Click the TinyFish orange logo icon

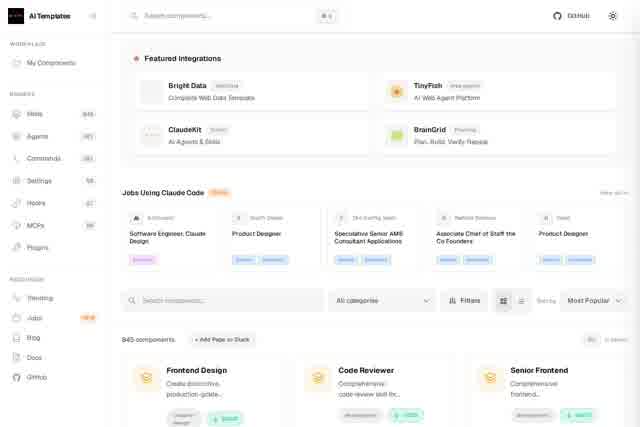(x=396, y=91)
